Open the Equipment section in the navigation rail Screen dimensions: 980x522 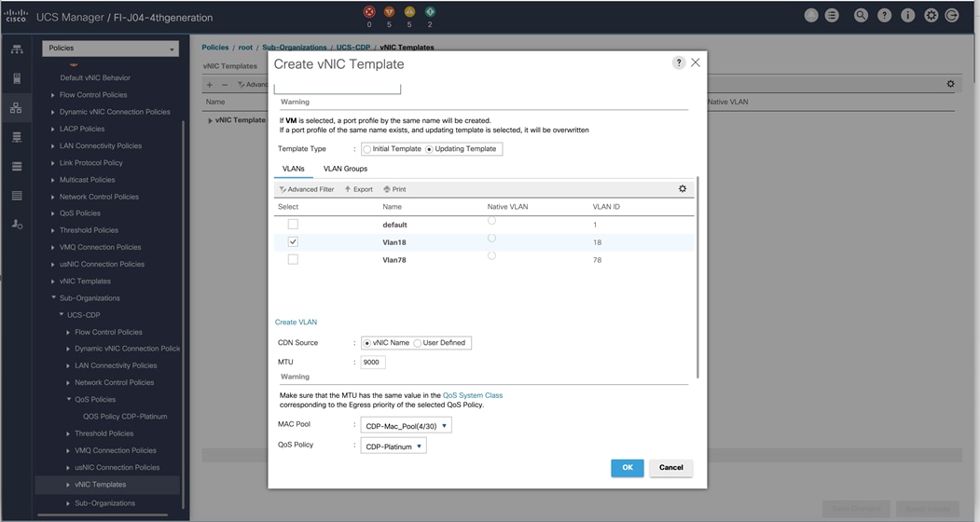pos(17,49)
